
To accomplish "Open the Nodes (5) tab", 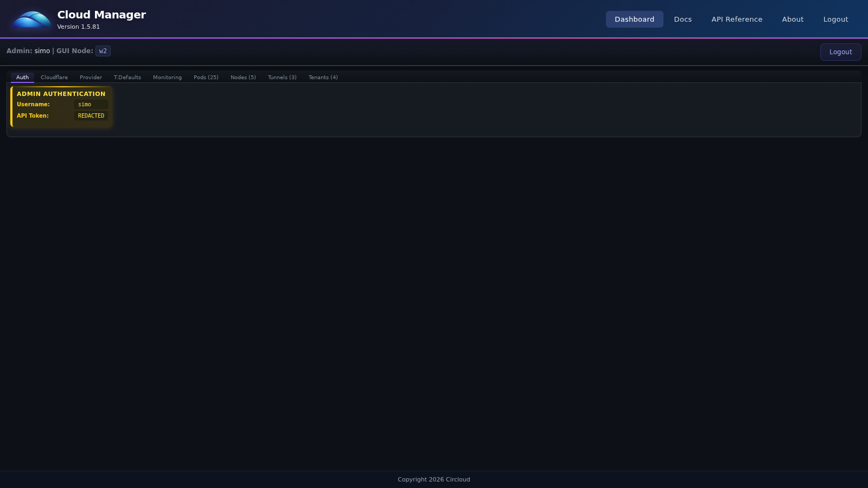I will coord(243,77).
